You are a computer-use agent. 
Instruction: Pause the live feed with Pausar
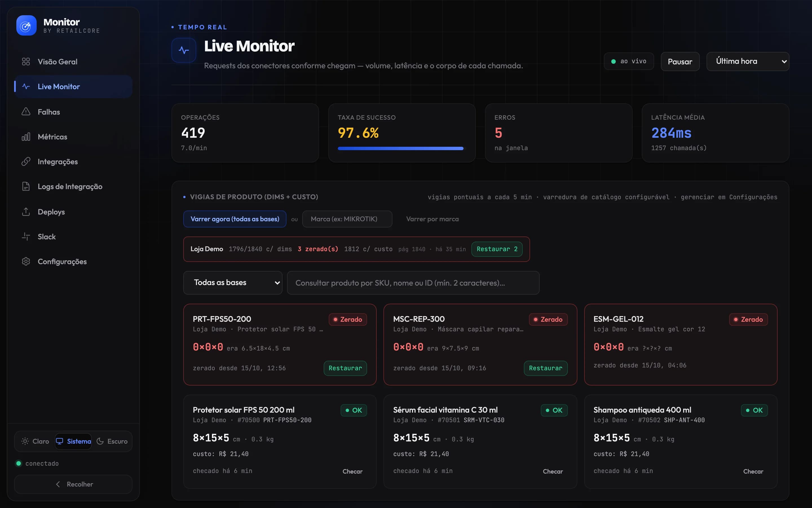click(680, 62)
